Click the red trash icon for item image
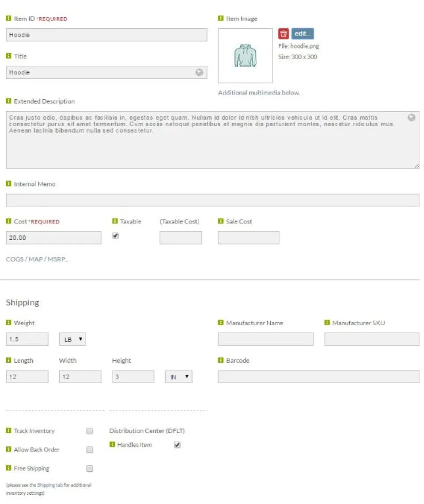This screenshot has width=424, height=504. click(x=283, y=34)
